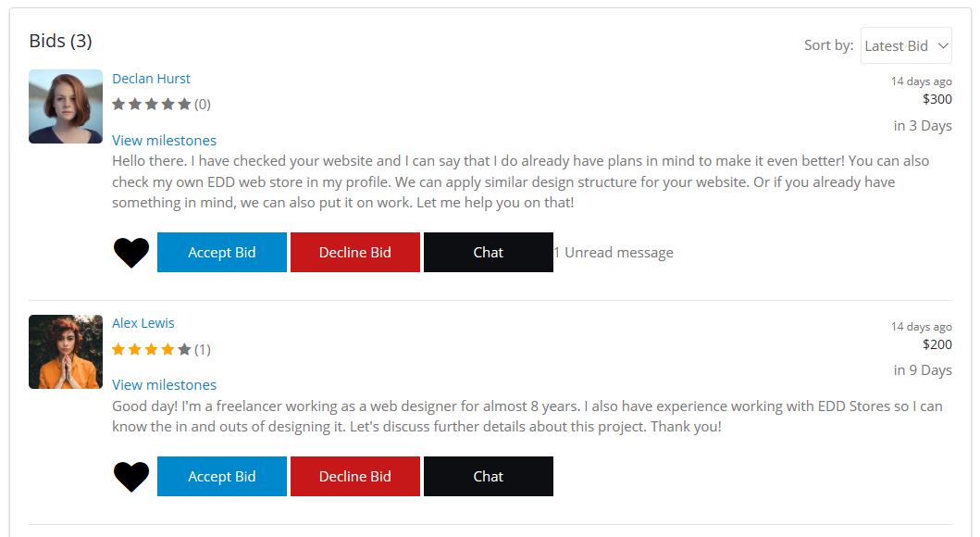View milestones for Alex Lewis's bid
This screenshot has height=537, width=980.
pos(164,385)
